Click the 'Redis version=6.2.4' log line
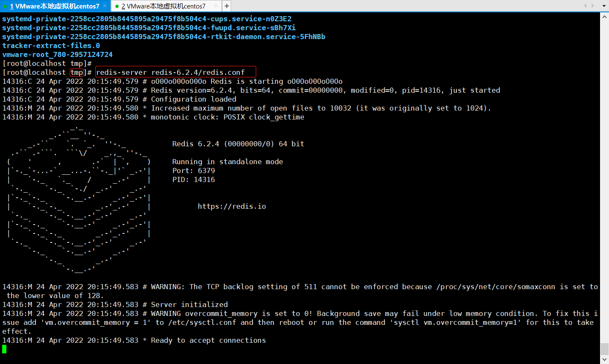609x364 pixels. pyautogui.click(x=251, y=90)
